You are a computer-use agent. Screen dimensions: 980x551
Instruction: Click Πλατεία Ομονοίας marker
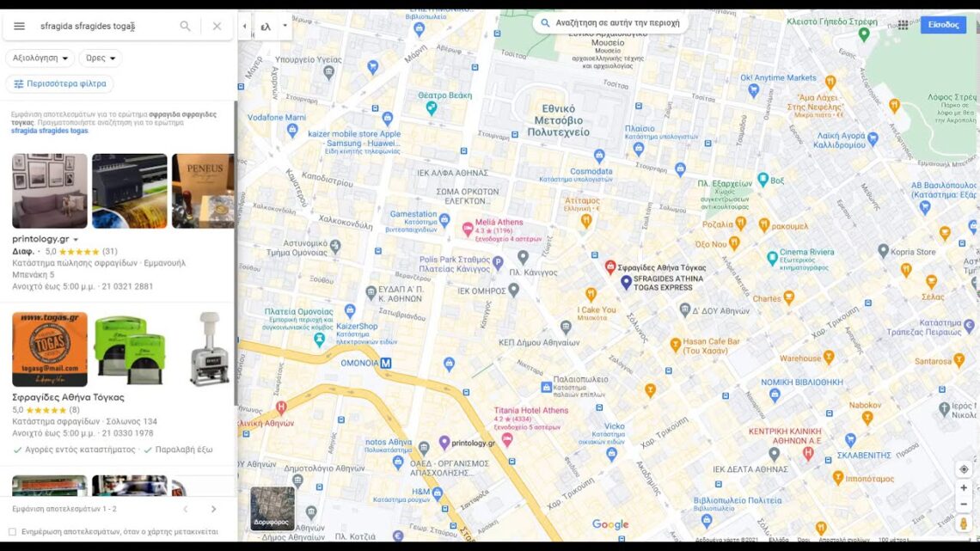320,340
